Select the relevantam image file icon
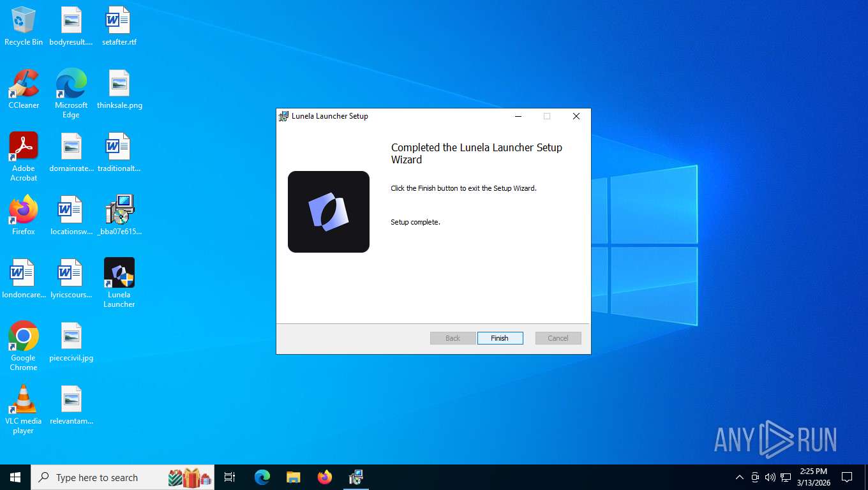 [71, 405]
